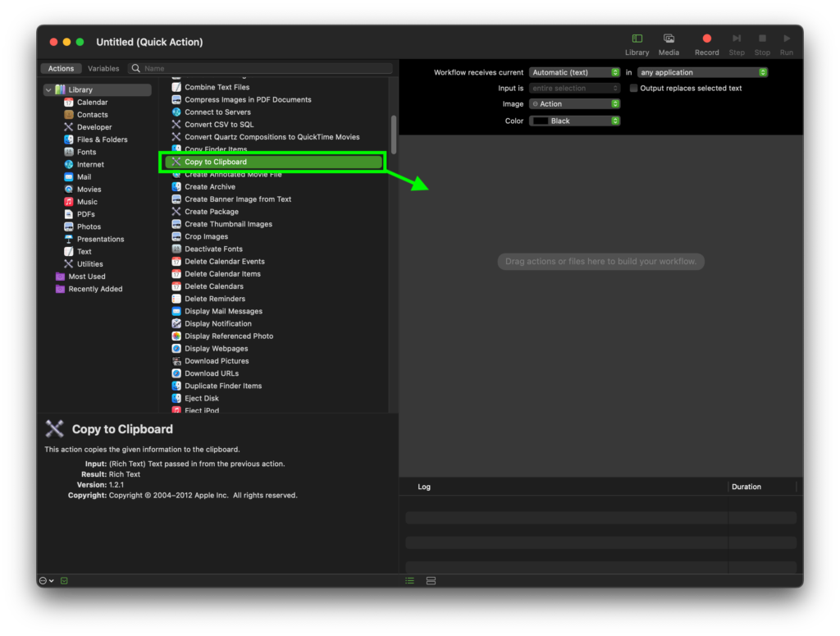This screenshot has width=840, height=636.
Task: Click the black color swatch
Action: coord(541,121)
